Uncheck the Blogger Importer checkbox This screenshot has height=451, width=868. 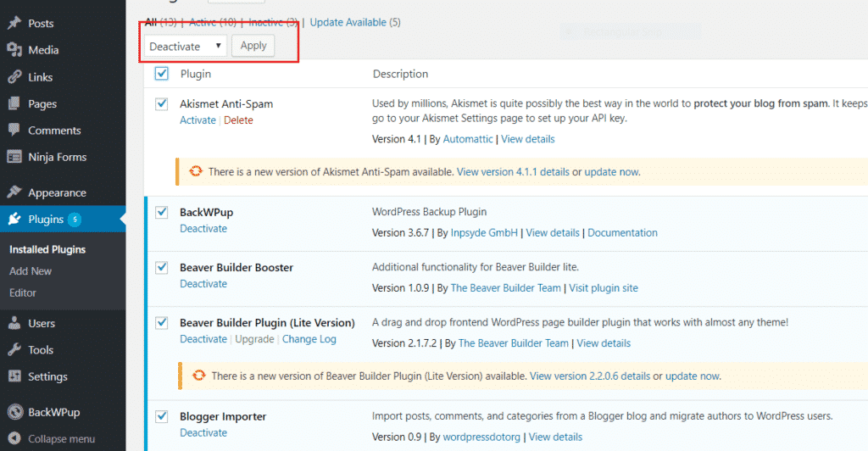point(161,416)
